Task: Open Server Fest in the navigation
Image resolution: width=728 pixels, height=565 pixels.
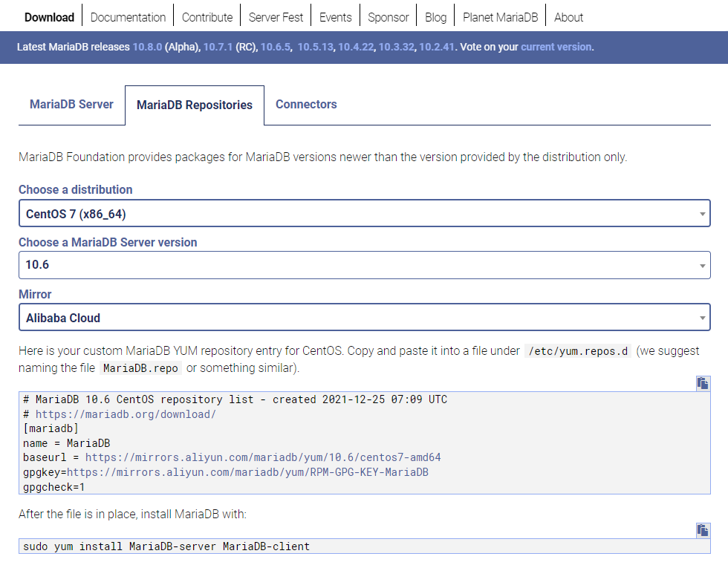Action: coord(276,18)
